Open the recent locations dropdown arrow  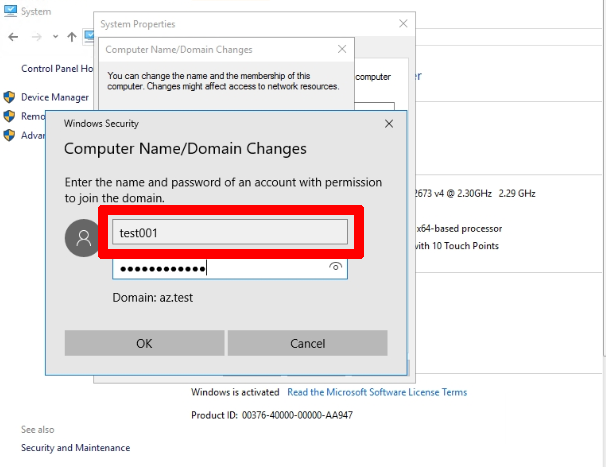point(54,36)
